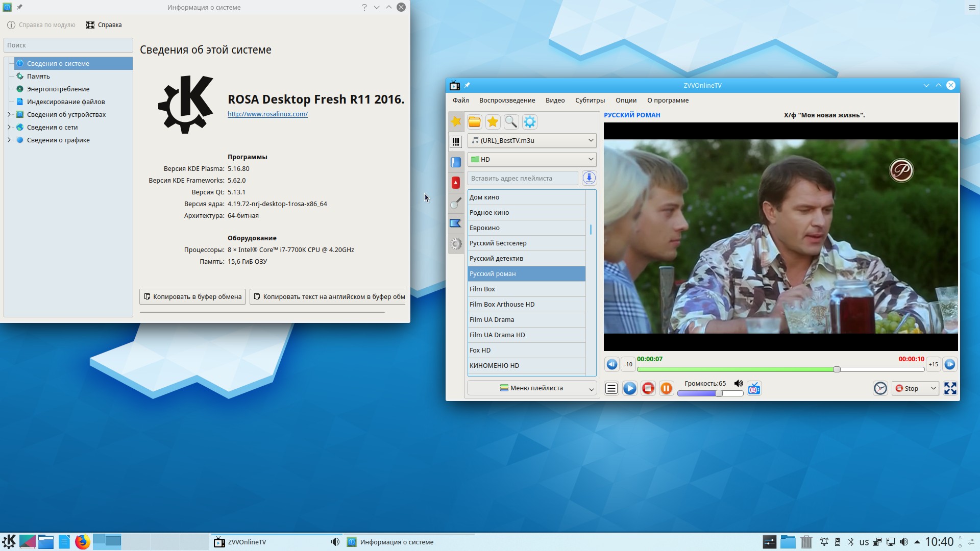980x551 pixels.
Task: Click the download playlist arrow button
Action: coord(589,178)
